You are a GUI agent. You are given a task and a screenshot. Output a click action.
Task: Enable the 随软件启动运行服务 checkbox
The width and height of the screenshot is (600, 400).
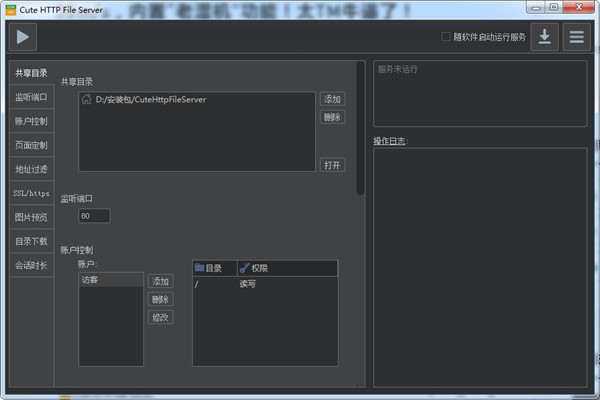[446, 37]
